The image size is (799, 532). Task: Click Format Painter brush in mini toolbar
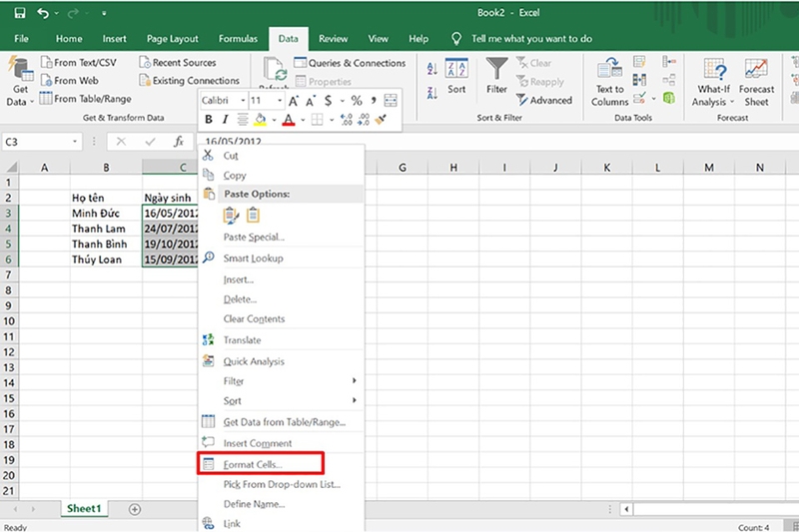pyautogui.click(x=381, y=120)
